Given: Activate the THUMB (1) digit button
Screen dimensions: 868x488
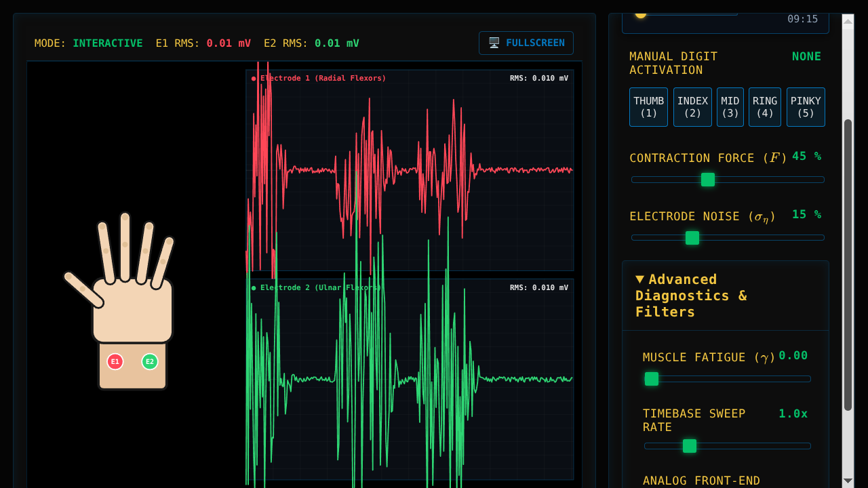Looking at the screenshot, I should [648, 107].
